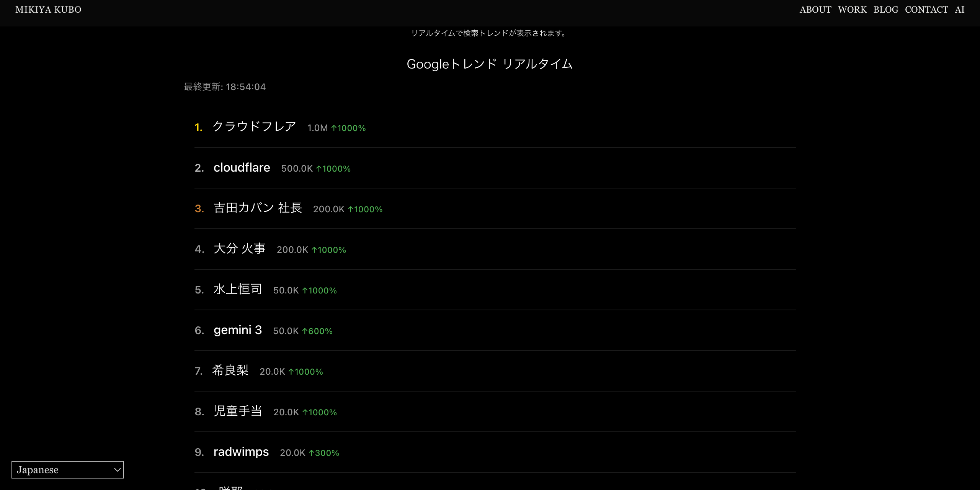Image resolution: width=980 pixels, height=490 pixels.
Task: Select CONTACT in the top navigation
Action: [x=926, y=10]
